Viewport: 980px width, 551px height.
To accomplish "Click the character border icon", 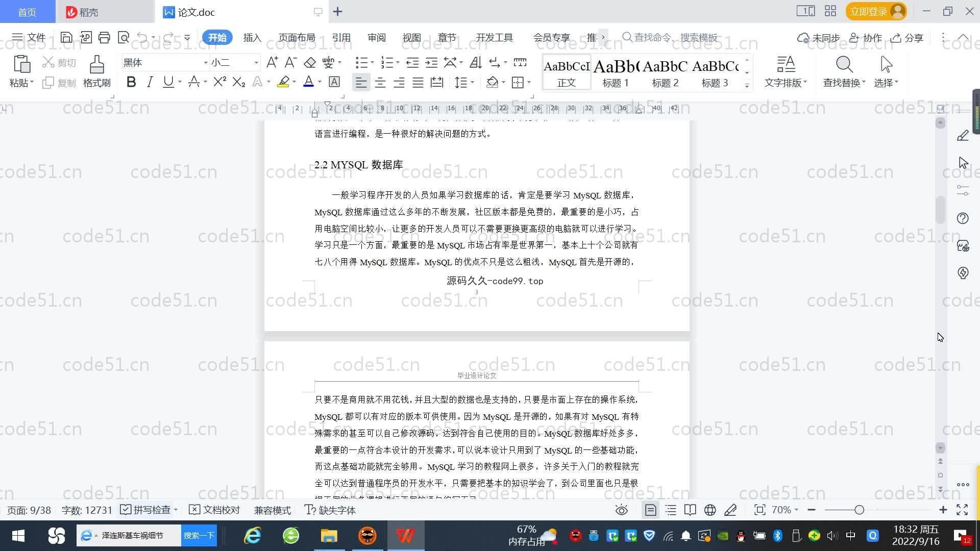I will 334,82.
